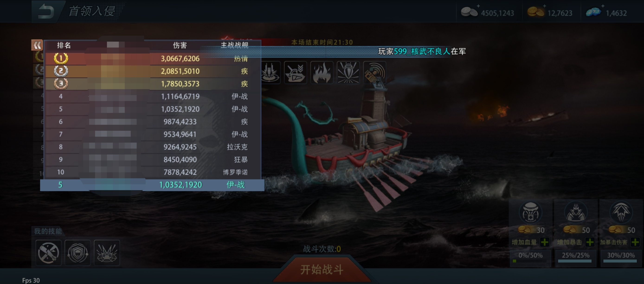The image size is (644, 284).
Task: Select the radar signal boss skill icon
Action: [374, 72]
